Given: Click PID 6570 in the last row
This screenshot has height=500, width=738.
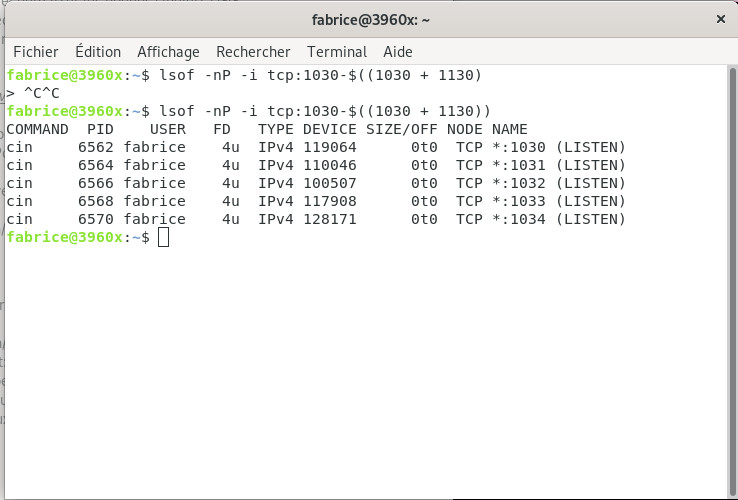Looking at the screenshot, I should click(x=97, y=219).
